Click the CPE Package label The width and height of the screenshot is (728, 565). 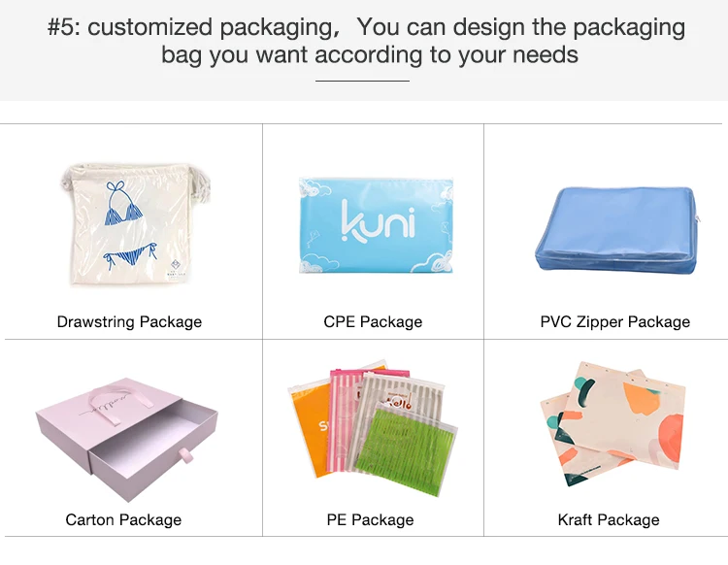tap(373, 321)
